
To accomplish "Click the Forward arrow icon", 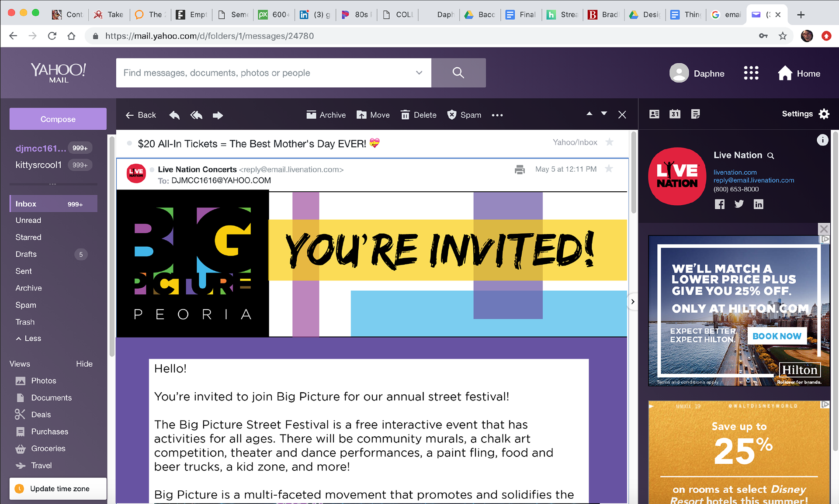I will click(x=218, y=115).
